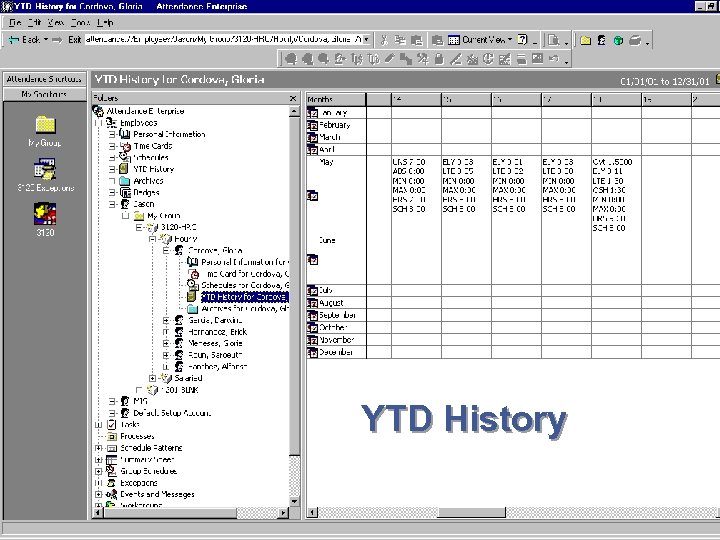Click the Copy toolbar icon
This screenshot has height=540, width=720.
click(x=400, y=40)
